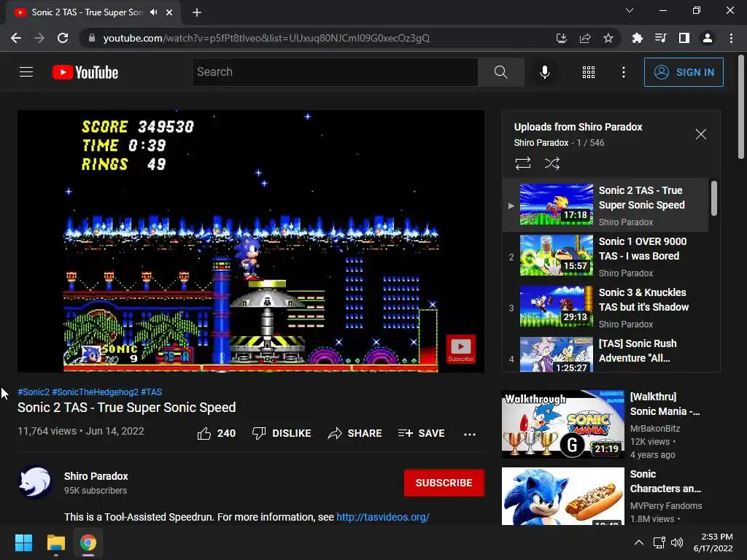Open Chrome media controls icon
This screenshot has height=560, width=747.
point(660,38)
